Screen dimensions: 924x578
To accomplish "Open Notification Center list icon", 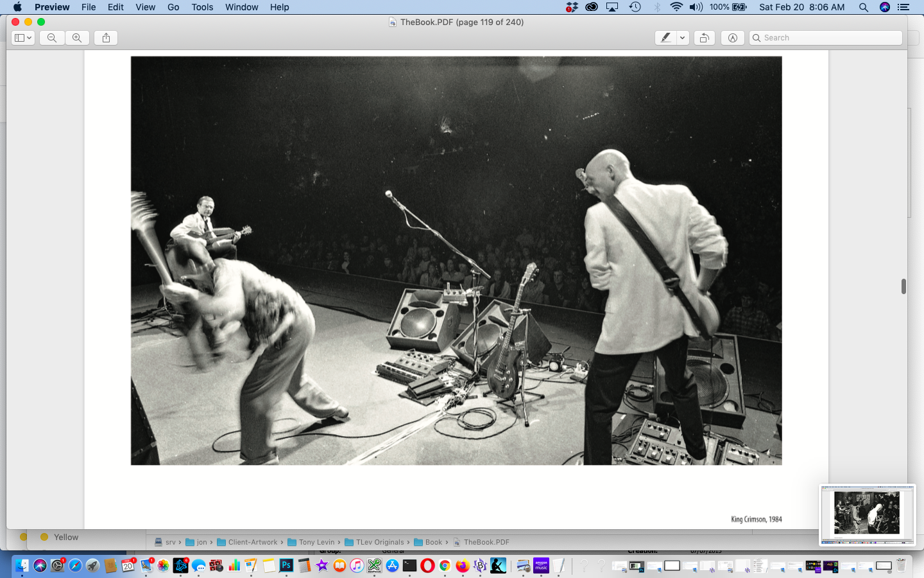I will tap(903, 7).
